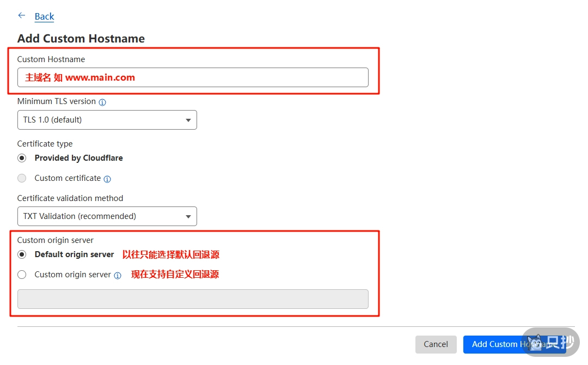
Task: Click the Add Custom Hostname page heading
Action: [x=81, y=39]
